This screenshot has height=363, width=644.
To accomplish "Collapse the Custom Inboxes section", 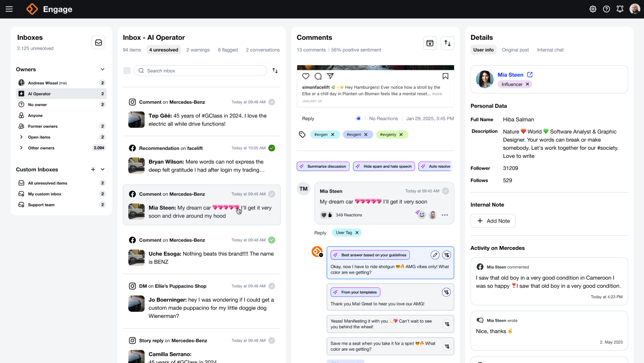I will tap(102, 170).
